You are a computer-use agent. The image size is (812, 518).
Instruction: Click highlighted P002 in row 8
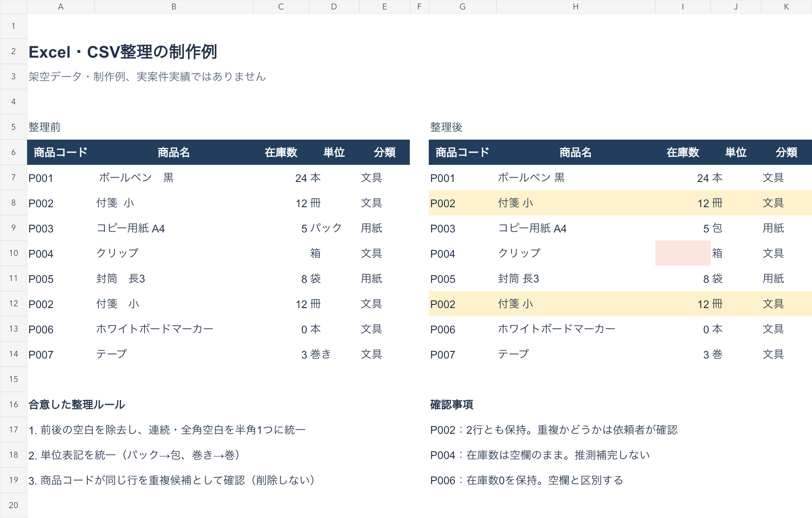(x=443, y=203)
